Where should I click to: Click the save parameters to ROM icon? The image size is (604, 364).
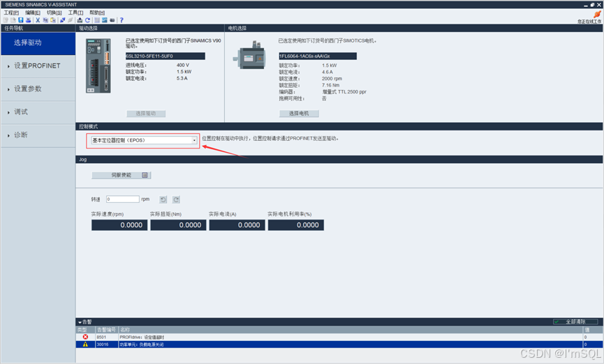80,20
